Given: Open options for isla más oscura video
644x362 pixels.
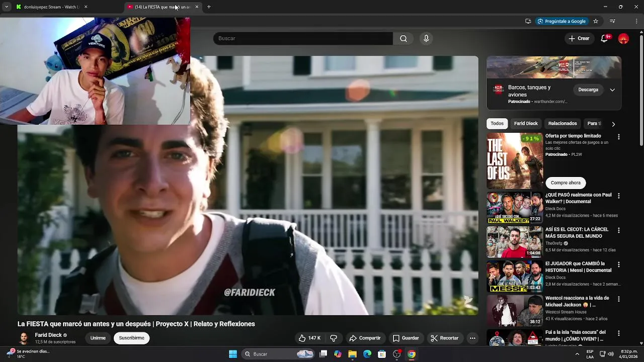Looking at the screenshot, I should (x=619, y=333).
